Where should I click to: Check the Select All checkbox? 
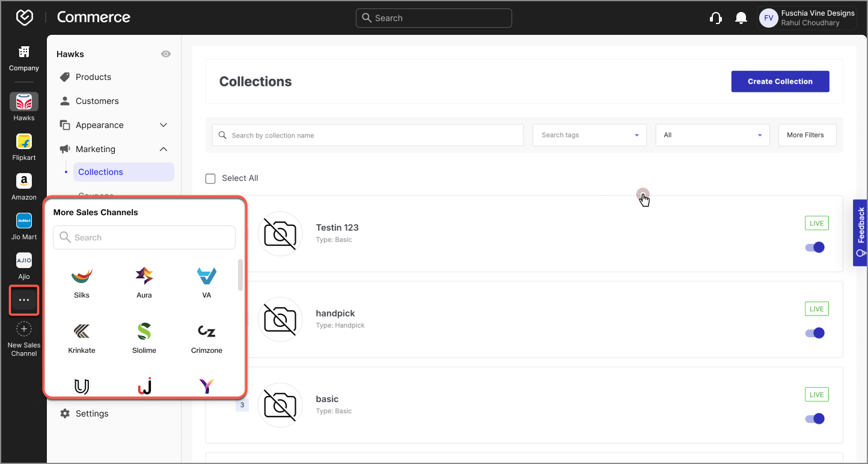(210, 178)
